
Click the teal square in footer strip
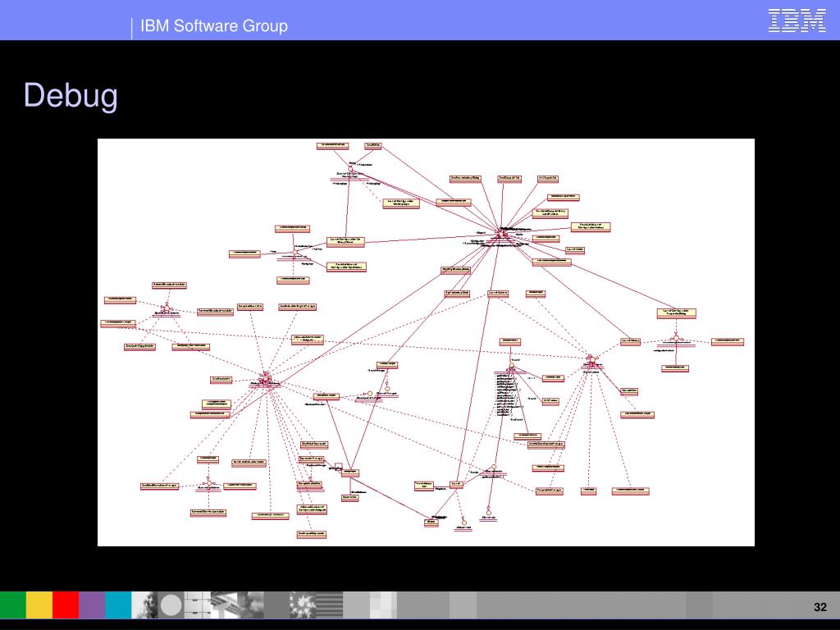(x=118, y=605)
